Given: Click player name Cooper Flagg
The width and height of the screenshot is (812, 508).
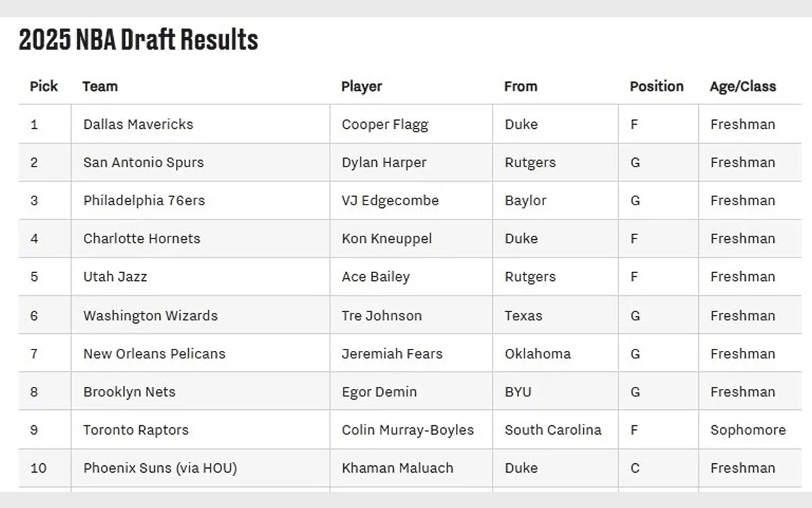Looking at the screenshot, I should 384,124.
